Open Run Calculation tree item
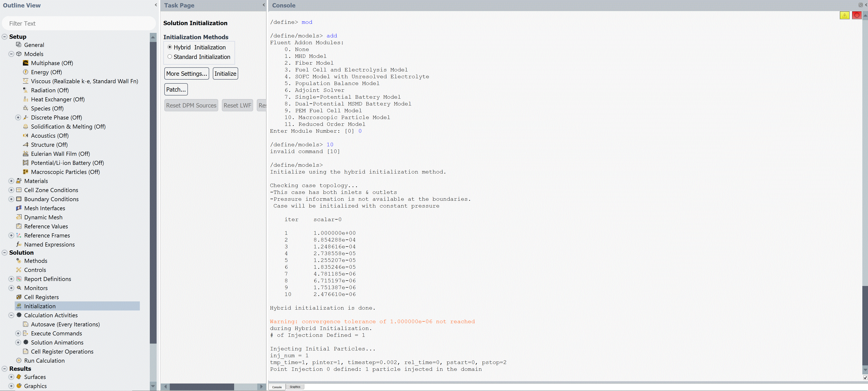The image size is (868, 391). (x=44, y=361)
